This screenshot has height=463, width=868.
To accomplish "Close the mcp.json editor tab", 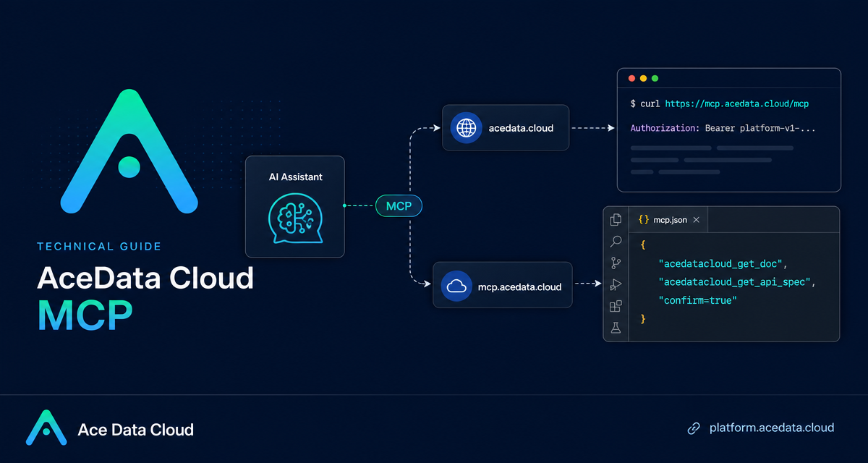I will [x=696, y=220].
